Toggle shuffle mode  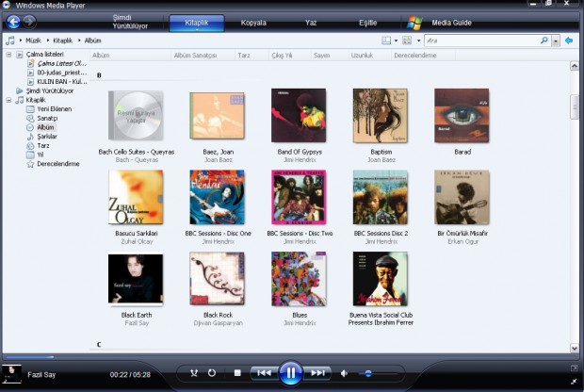[x=194, y=373]
